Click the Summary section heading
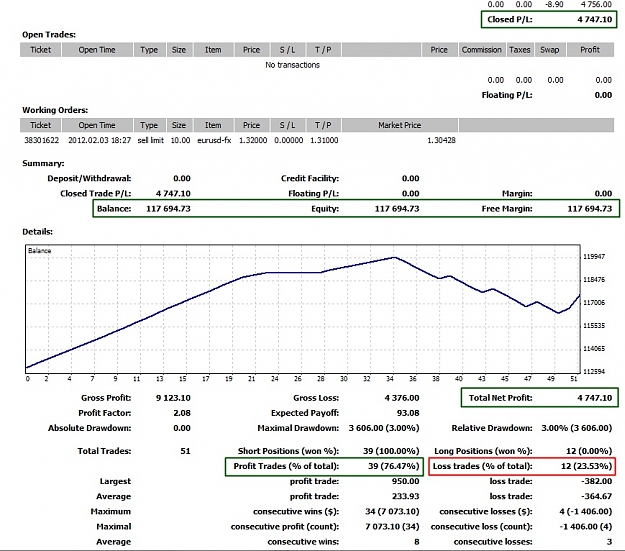 pos(43,163)
